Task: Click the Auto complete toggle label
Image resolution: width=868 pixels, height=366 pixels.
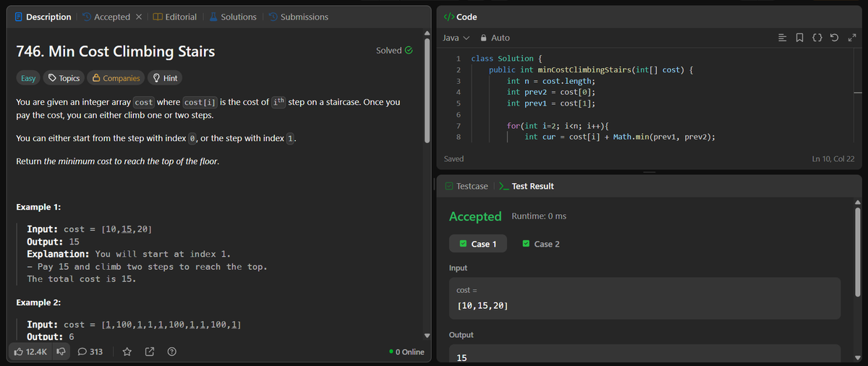Action: (500, 38)
